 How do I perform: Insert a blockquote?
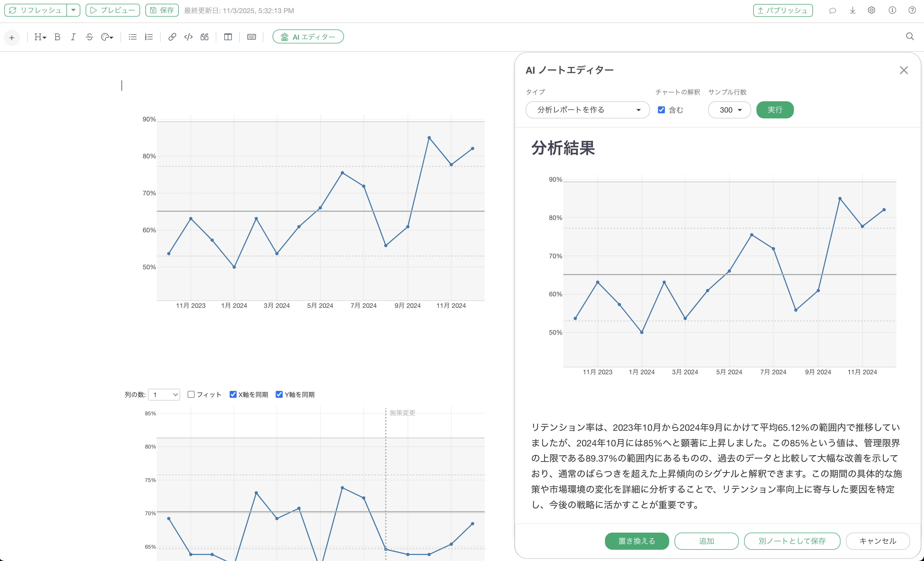click(x=205, y=37)
